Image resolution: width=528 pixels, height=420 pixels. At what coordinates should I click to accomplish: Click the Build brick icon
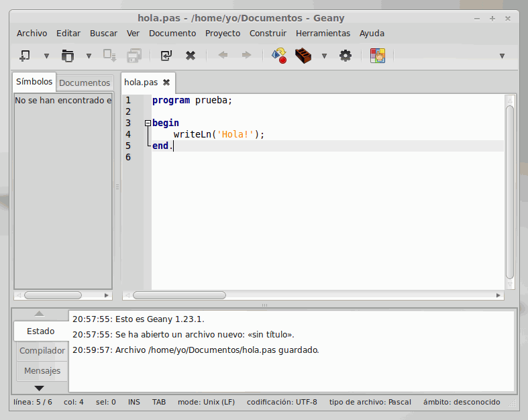coord(305,56)
